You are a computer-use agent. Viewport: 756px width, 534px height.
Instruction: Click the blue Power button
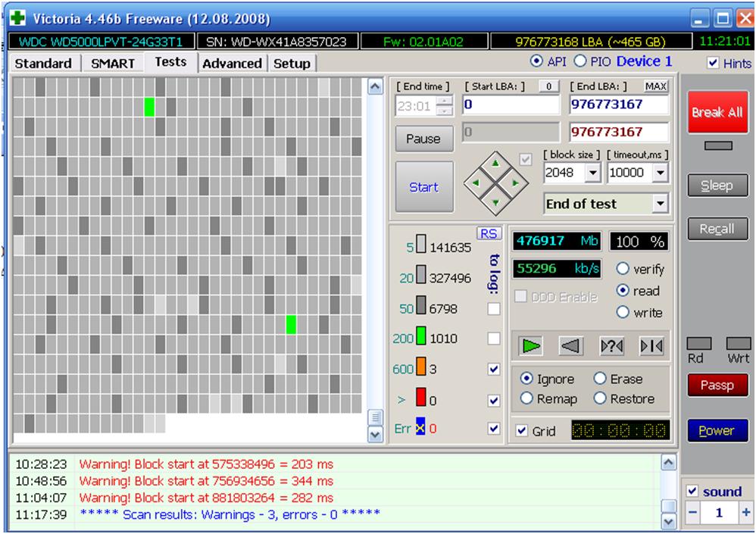pyautogui.click(x=717, y=430)
